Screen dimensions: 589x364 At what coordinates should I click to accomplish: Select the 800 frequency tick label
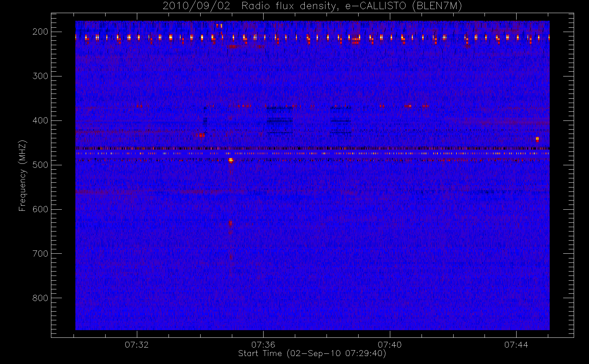click(x=40, y=298)
